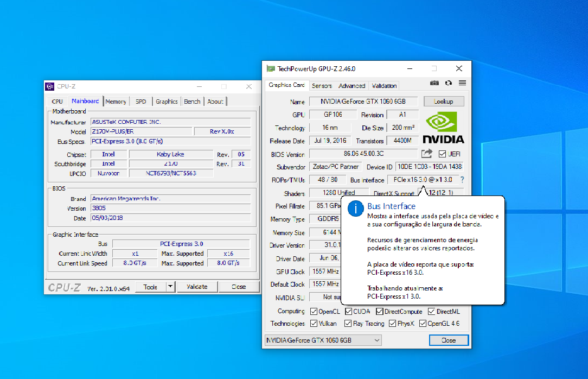The width and height of the screenshot is (588, 379).
Task: Switch to the Graphics tab in CPU-Z
Action: 167,102
